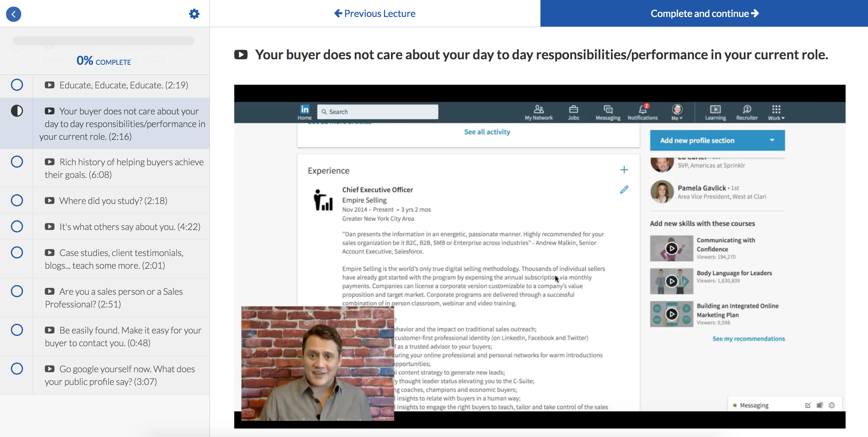Toggle half-filled circle for current lecture

tap(17, 111)
